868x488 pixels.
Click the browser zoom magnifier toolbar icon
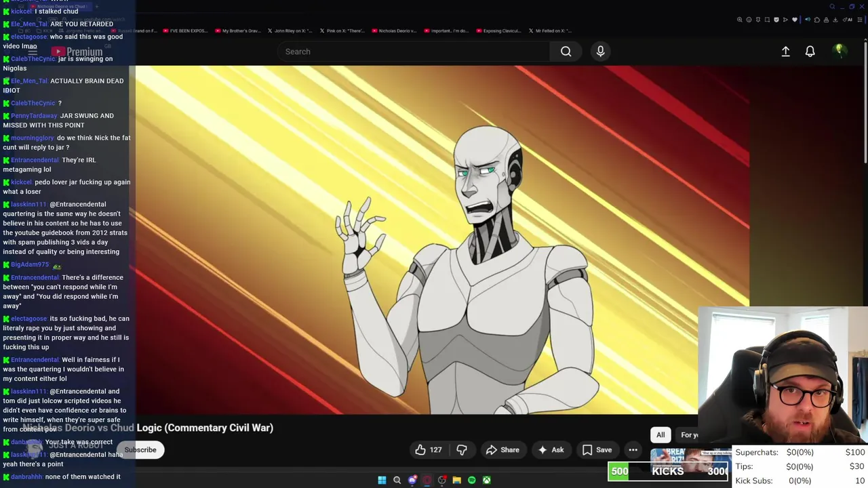740,20
